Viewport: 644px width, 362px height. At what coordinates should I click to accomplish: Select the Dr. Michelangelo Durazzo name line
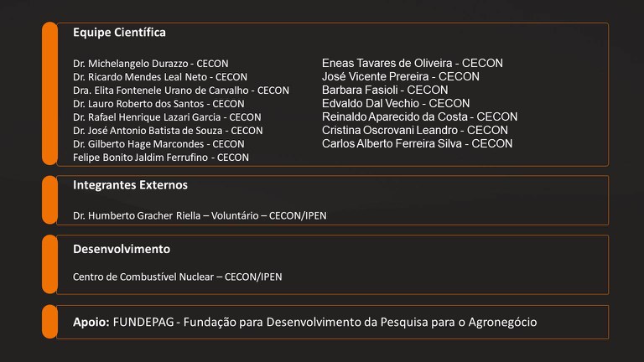pos(150,64)
